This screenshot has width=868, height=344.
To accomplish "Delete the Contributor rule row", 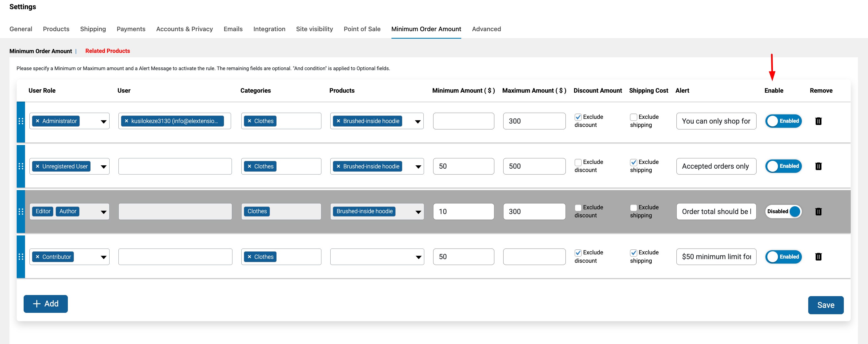I will [x=818, y=257].
